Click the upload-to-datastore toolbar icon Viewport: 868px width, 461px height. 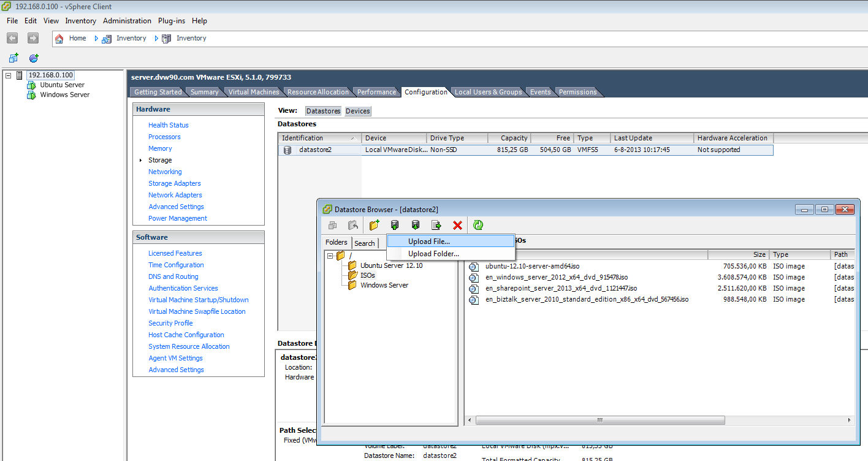(395, 225)
